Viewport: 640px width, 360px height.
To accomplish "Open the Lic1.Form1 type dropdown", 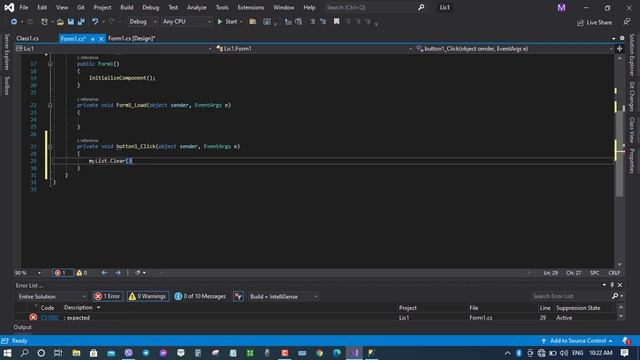I will coord(314,49).
